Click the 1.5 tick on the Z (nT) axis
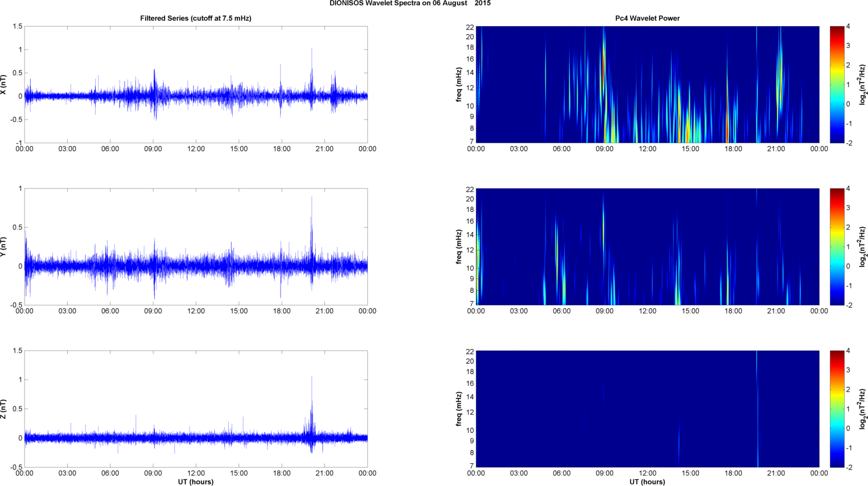Image resolution: width=868 pixels, height=486 pixels. tap(17, 351)
